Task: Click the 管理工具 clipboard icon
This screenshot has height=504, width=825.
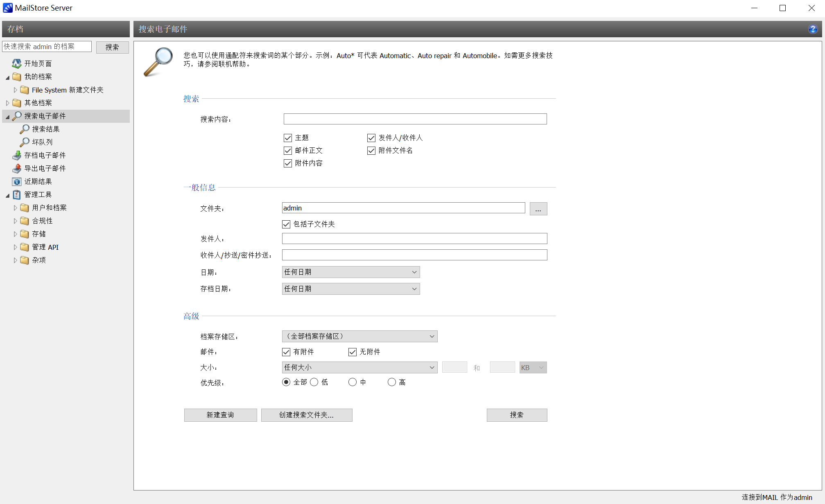Action: [x=17, y=194]
